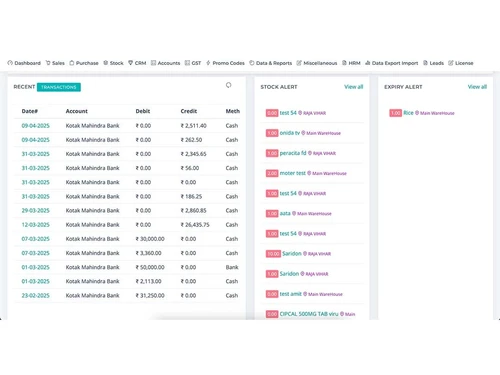Click View all in Stock Alert
Viewport: 500px width, 375px height.
(x=353, y=87)
